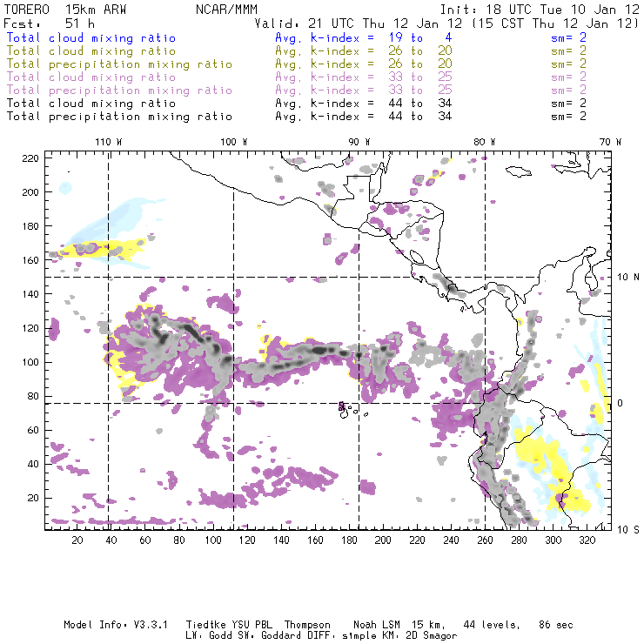Click the '70 W' longitude label
This screenshot has height=644, width=644.
610,142
